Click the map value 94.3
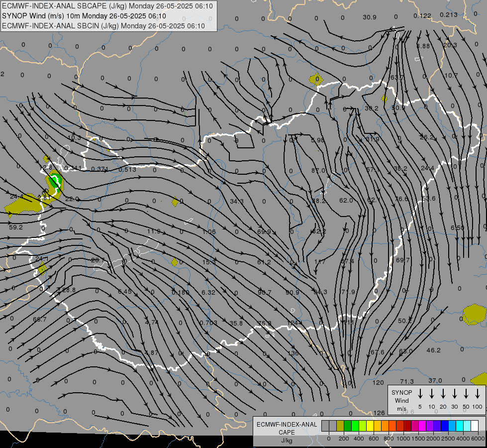The image size is (487, 448). coord(320,292)
